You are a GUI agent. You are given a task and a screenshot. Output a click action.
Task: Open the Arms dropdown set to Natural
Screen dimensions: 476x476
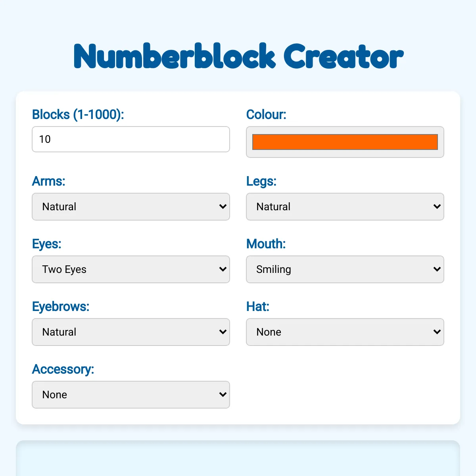point(131,207)
